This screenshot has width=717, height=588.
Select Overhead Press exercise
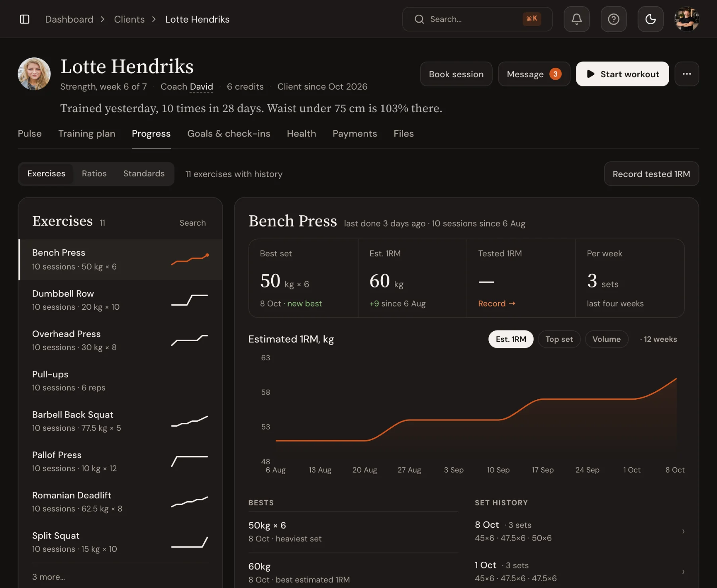point(120,340)
